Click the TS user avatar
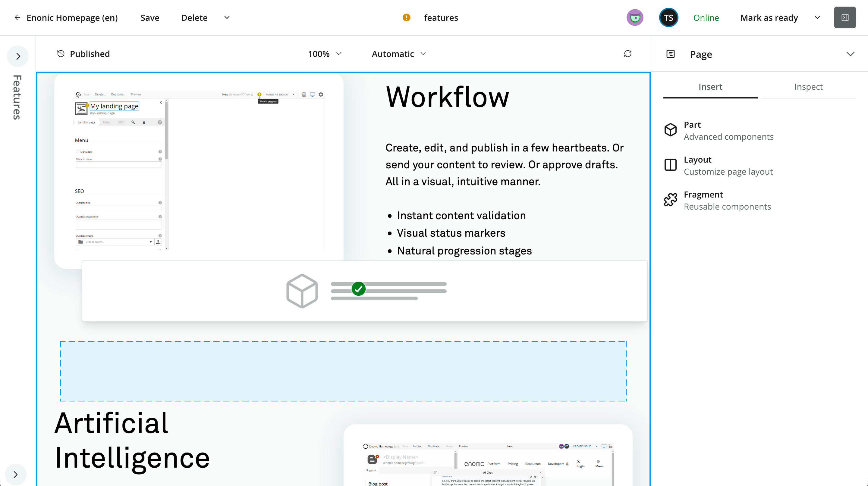868x486 pixels. [668, 17]
